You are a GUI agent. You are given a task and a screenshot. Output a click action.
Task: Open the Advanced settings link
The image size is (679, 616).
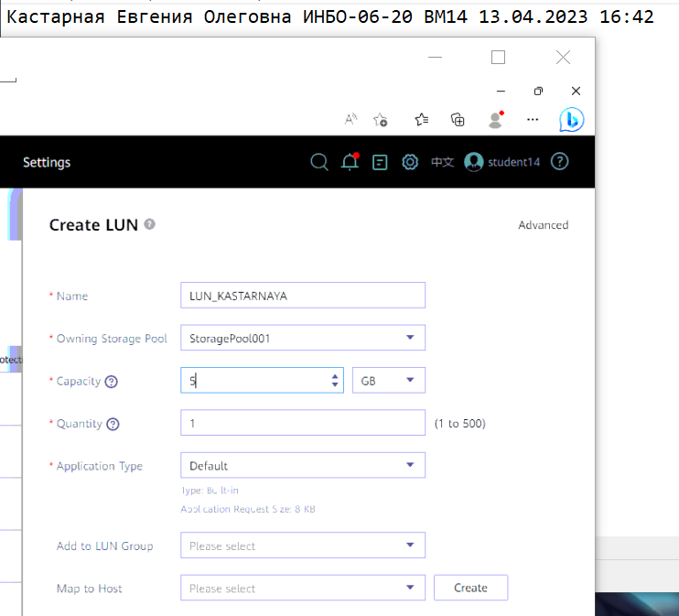point(543,225)
